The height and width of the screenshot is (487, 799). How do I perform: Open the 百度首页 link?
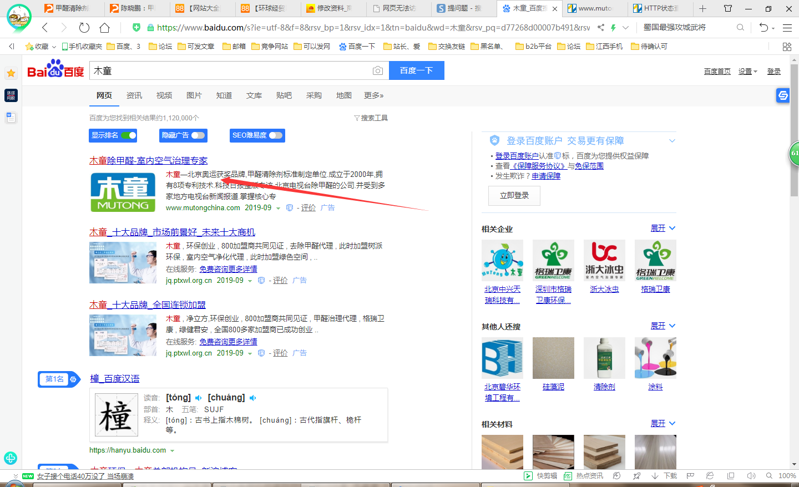[717, 71]
